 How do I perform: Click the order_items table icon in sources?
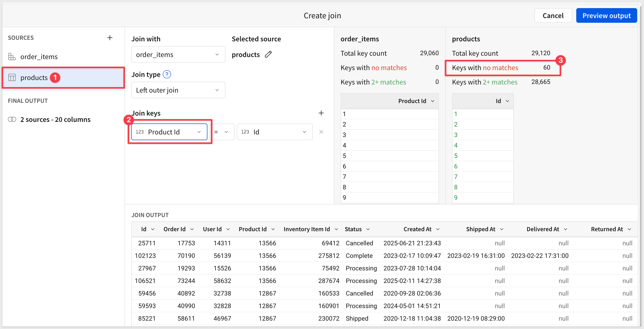pyautogui.click(x=12, y=56)
